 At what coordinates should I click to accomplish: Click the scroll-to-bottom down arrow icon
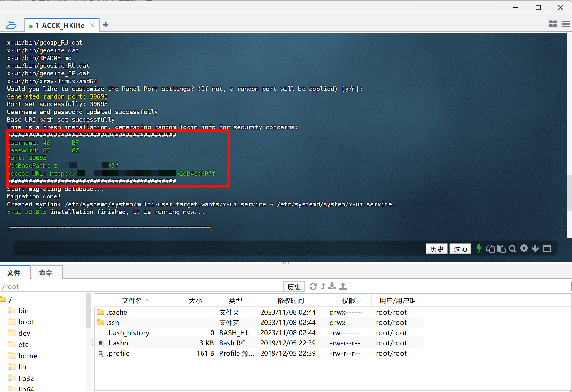535,249
